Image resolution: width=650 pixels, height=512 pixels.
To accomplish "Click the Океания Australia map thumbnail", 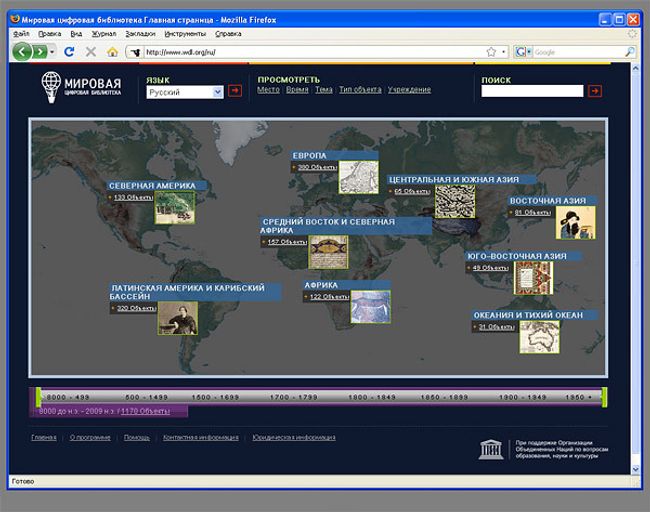I will [539, 337].
